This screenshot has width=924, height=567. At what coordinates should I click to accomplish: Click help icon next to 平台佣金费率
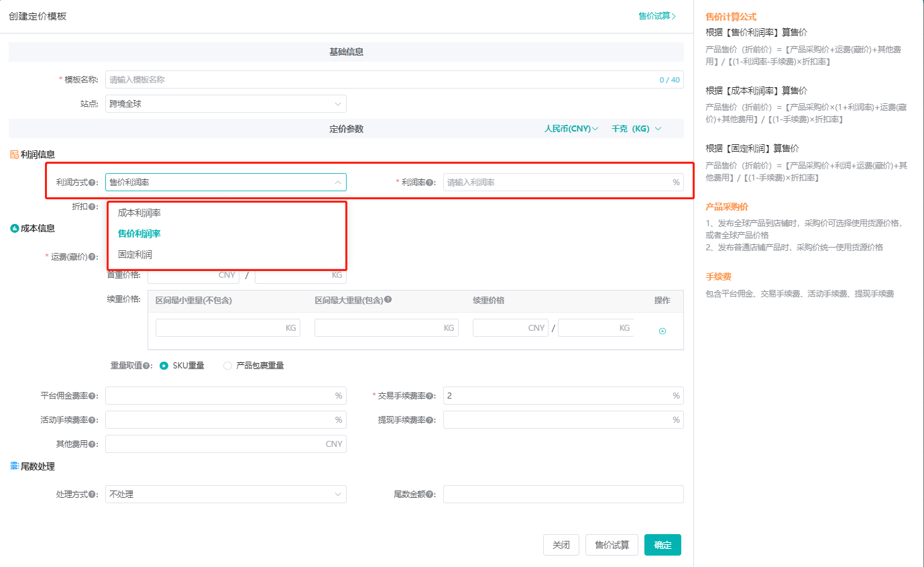point(92,397)
